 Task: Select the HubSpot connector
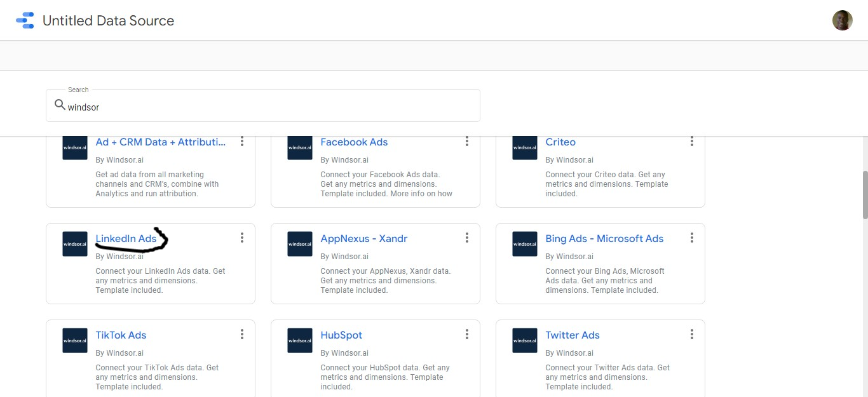point(341,335)
